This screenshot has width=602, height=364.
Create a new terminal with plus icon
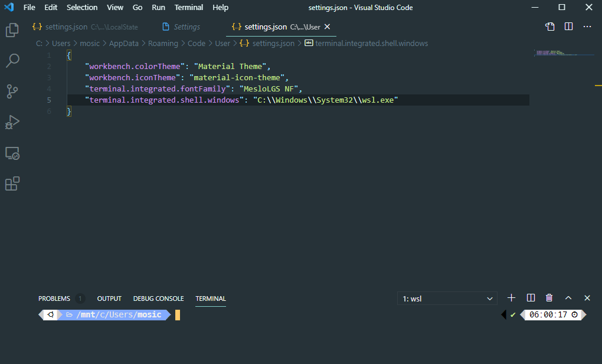tap(511, 298)
